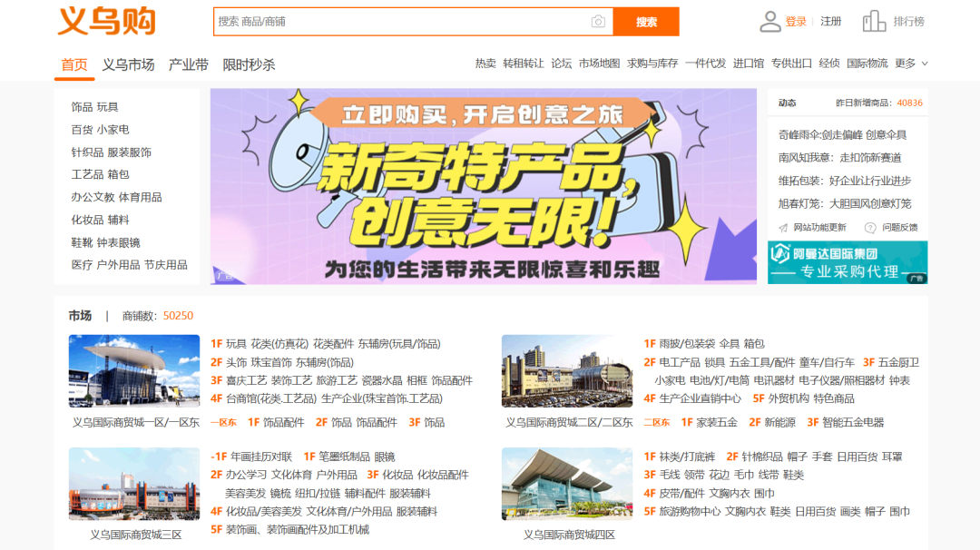Open the rankings chart icon
This screenshot has width=980, height=550.
pyautogui.click(x=874, y=21)
